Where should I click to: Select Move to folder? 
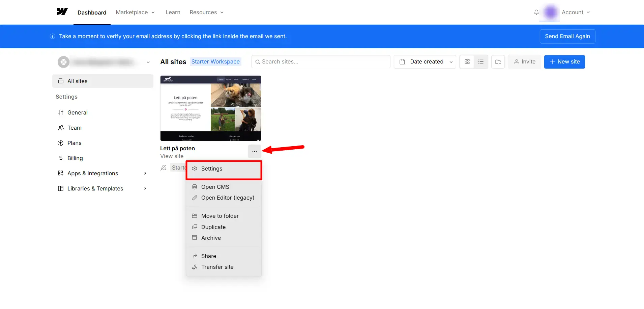224,216
